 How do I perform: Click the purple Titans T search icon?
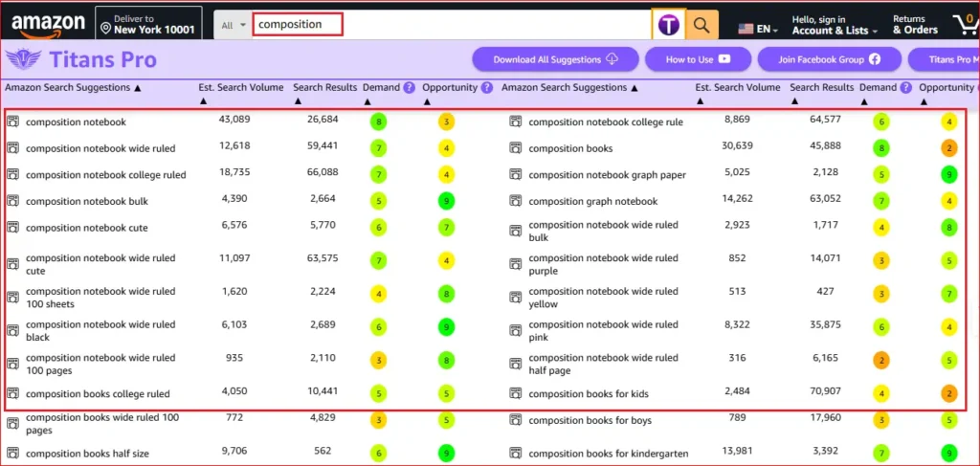point(669,25)
